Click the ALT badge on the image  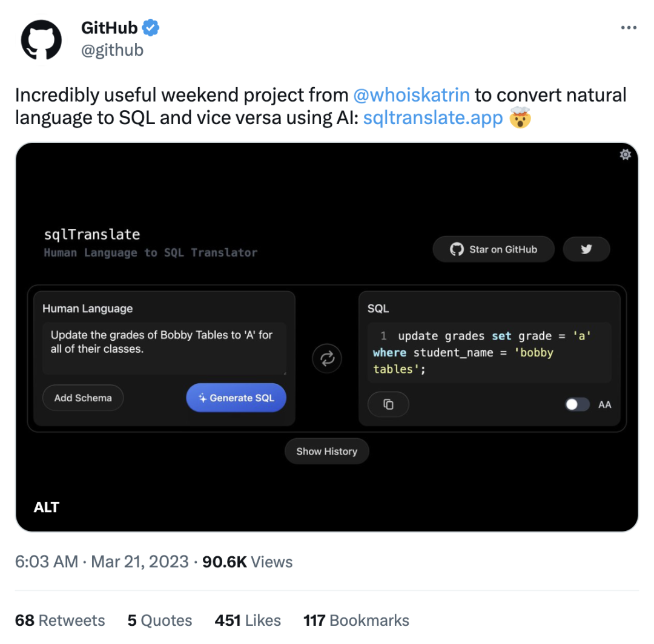coord(47,507)
